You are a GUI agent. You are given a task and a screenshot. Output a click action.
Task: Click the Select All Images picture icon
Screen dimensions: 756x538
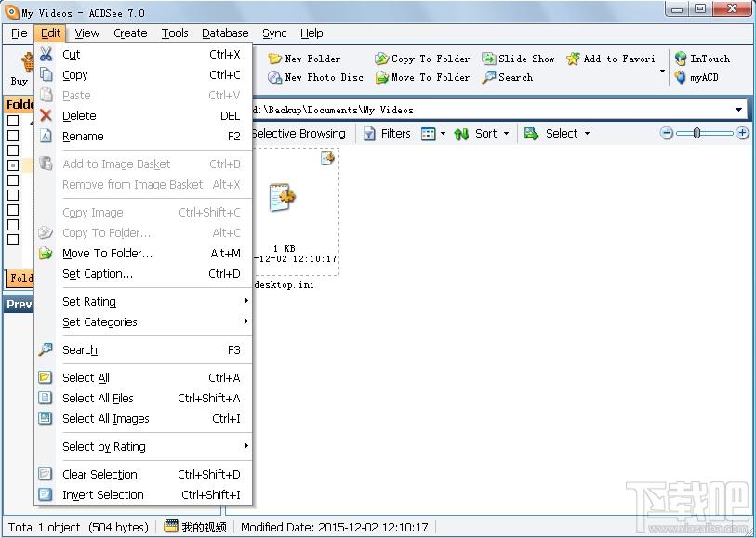coord(46,418)
